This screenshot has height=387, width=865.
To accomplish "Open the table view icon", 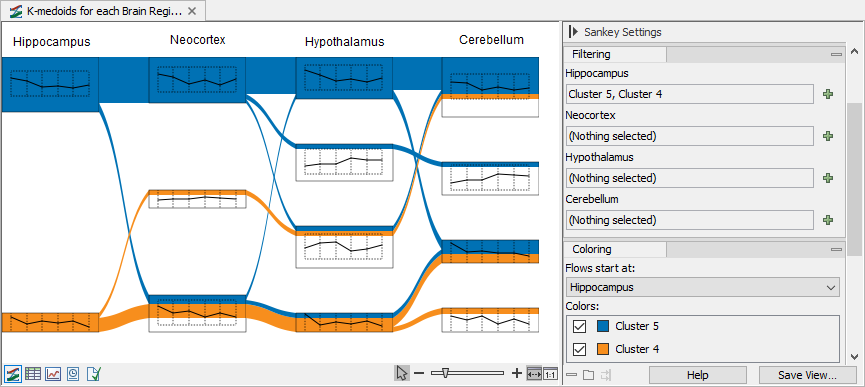I will [33, 374].
